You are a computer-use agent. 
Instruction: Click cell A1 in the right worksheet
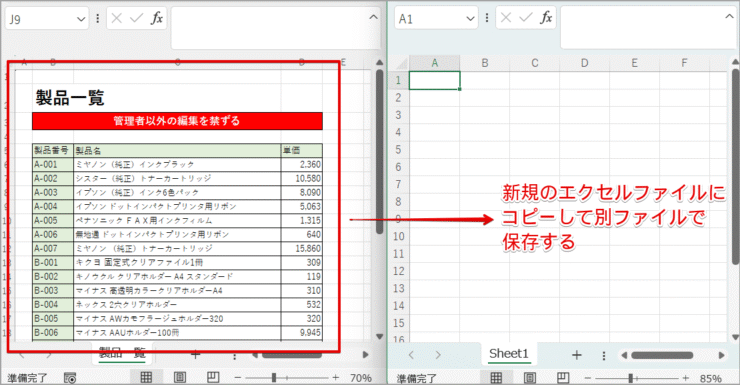point(434,80)
